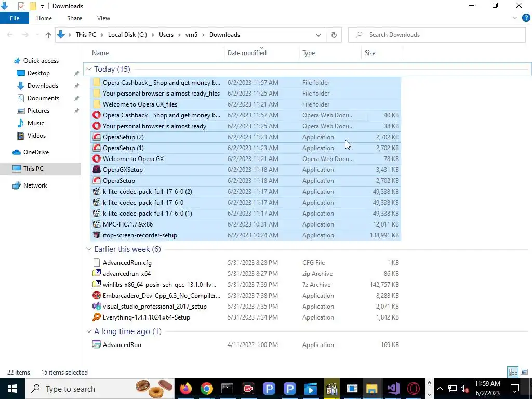
Task: Click the muted volume tray icon
Action: tap(465, 389)
